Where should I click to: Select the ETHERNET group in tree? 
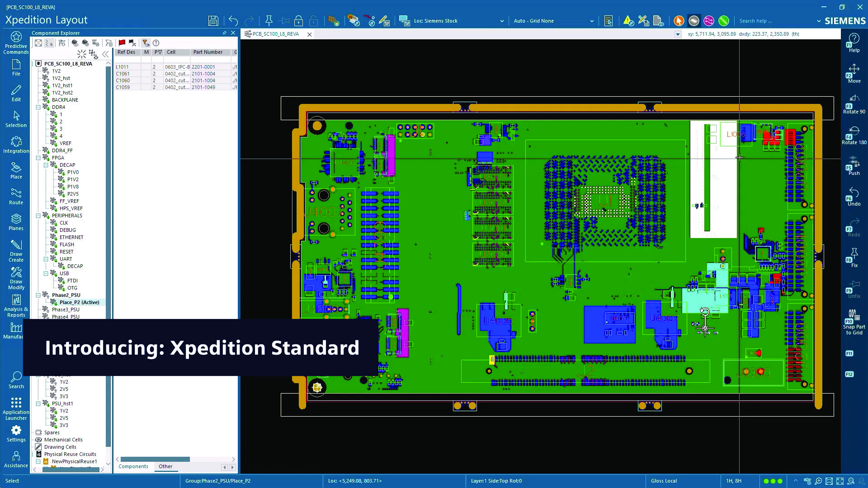click(x=71, y=237)
